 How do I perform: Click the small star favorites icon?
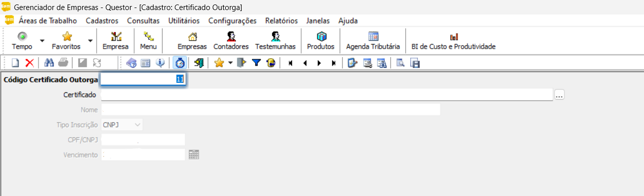[x=219, y=63]
